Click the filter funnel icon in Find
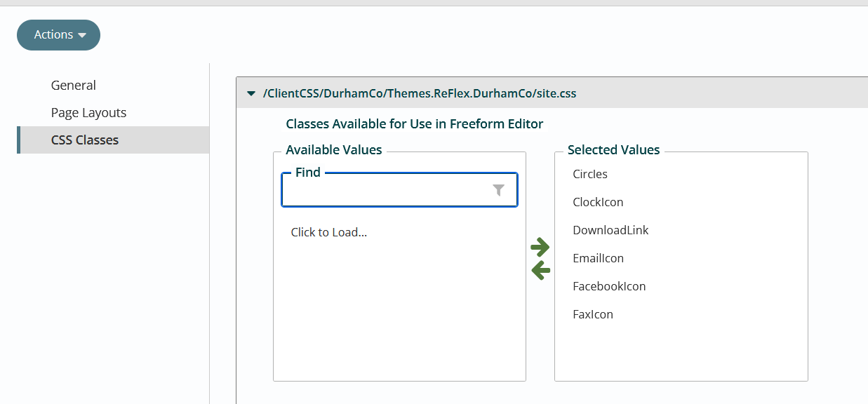The height and width of the screenshot is (404, 868). [x=498, y=190]
